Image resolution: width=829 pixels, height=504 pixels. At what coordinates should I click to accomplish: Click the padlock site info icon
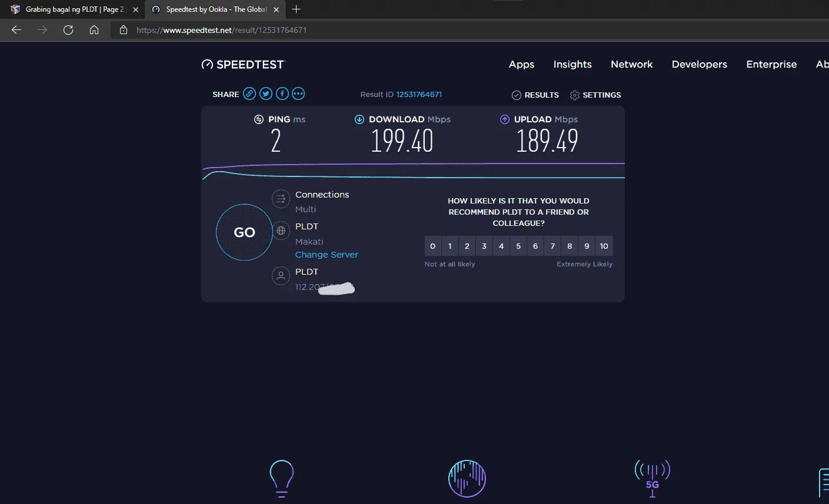[x=124, y=30]
